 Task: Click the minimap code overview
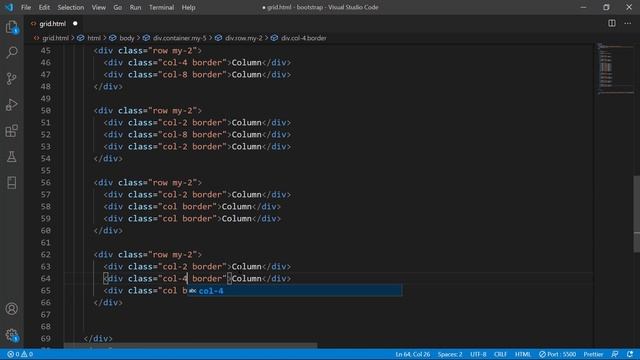click(616, 69)
